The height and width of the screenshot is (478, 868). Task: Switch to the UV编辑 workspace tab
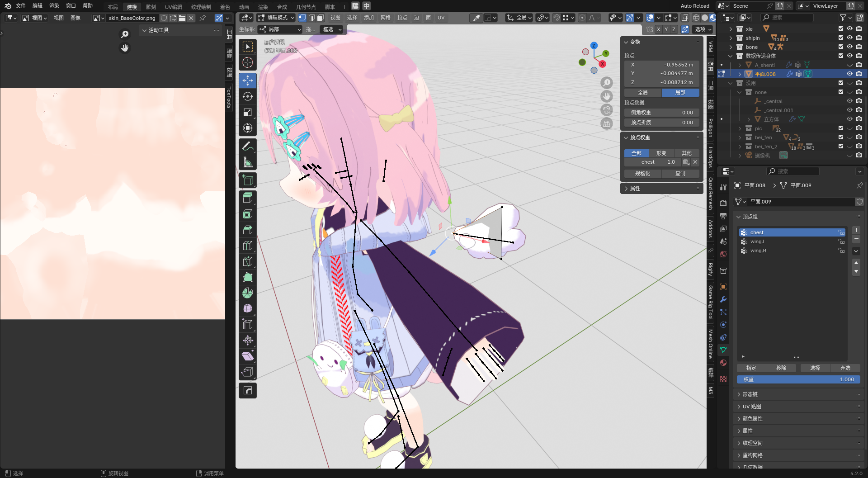(x=173, y=7)
